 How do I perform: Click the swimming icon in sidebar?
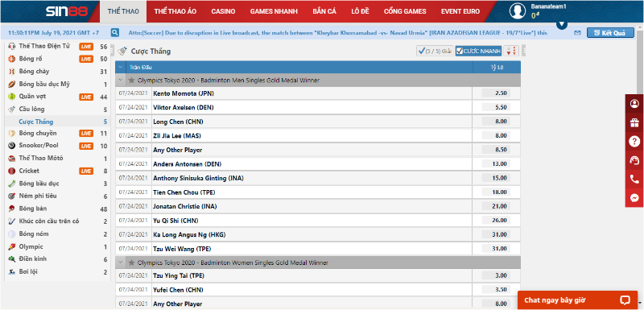pos(12,272)
